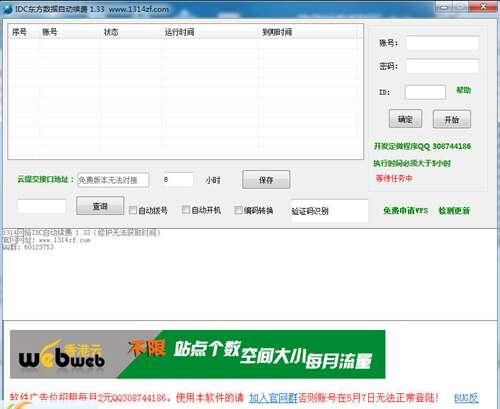Click the app icon in title bar
Screen dimensions: 500x409
7,9
